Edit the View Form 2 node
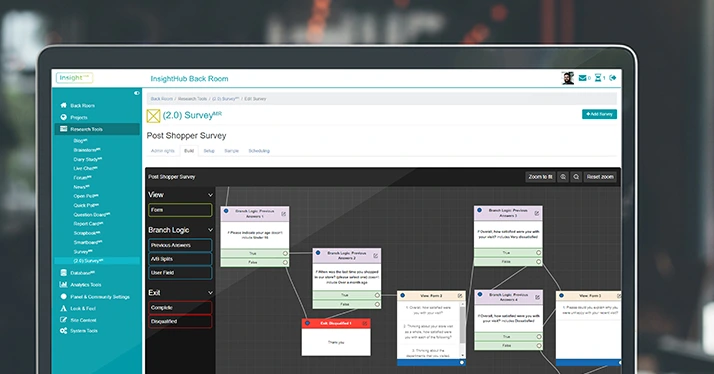Screen dimensions: 714x374 pos(460,296)
